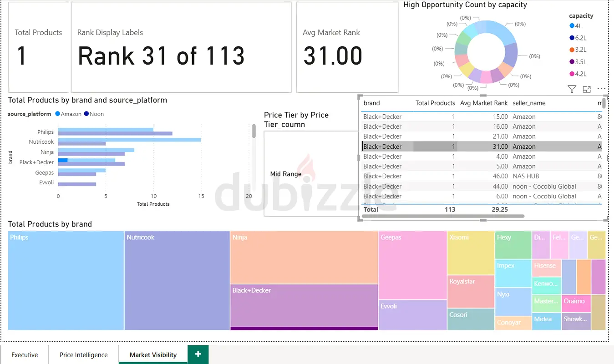The image size is (614, 364).
Task: Click the Philips label on bar chart axis
Action: (x=46, y=132)
